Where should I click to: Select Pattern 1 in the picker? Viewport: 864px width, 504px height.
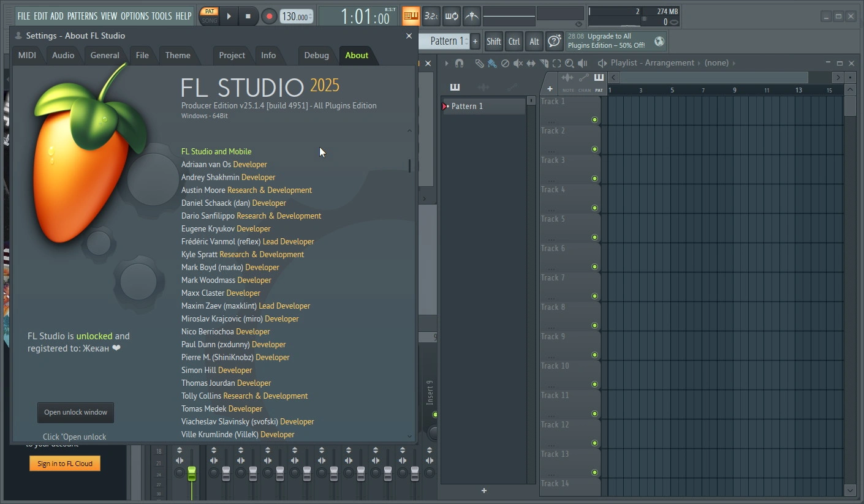484,106
